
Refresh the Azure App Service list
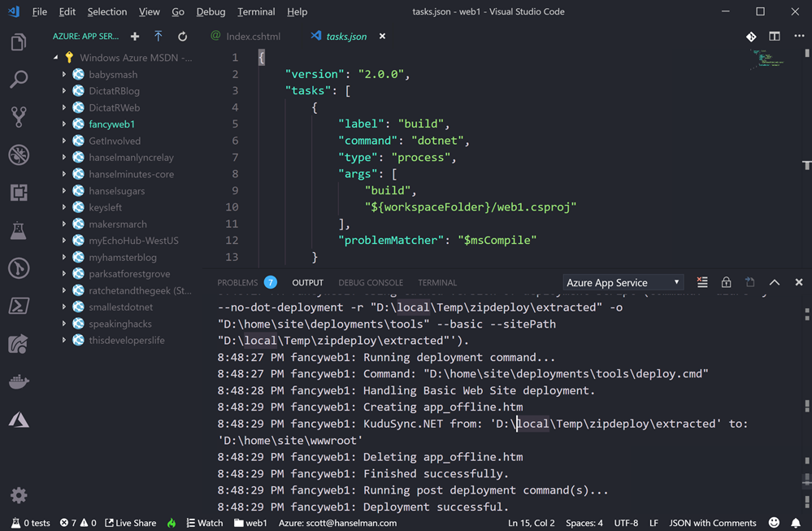coord(183,37)
